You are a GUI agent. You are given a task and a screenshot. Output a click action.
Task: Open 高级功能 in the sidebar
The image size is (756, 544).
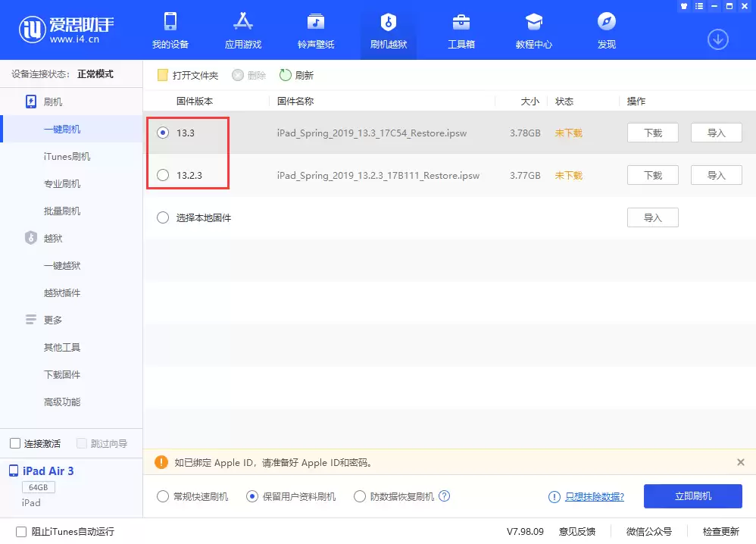pos(62,402)
